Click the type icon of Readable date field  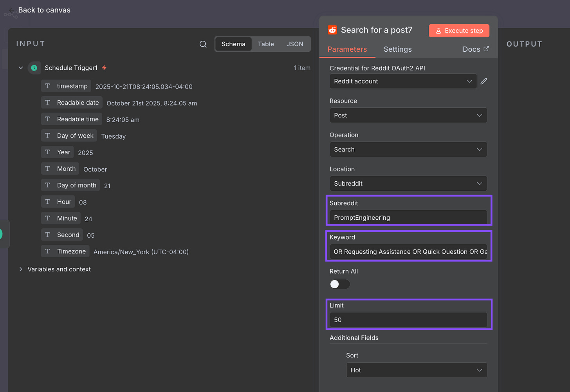(x=48, y=103)
